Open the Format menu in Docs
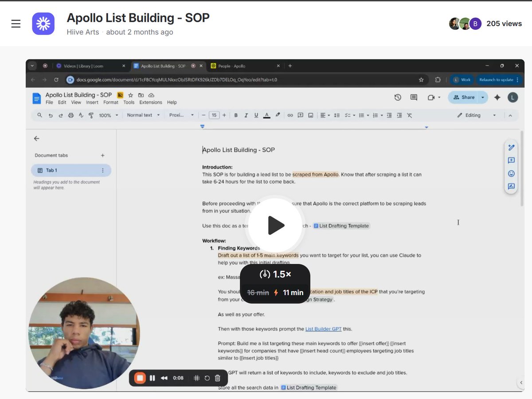This screenshot has width=532, height=399. click(x=111, y=102)
